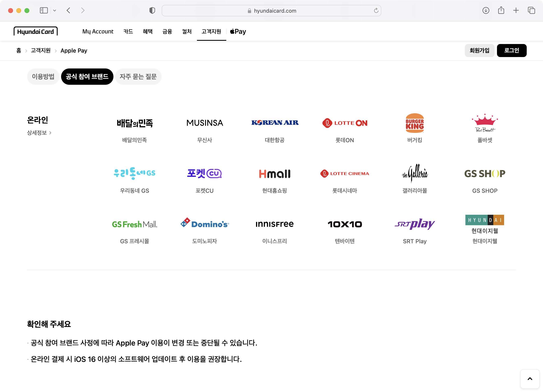Image resolution: width=543 pixels, height=392 pixels.
Task: Click the Hyundai Card logo
Action: pyautogui.click(x=35, y=31)
